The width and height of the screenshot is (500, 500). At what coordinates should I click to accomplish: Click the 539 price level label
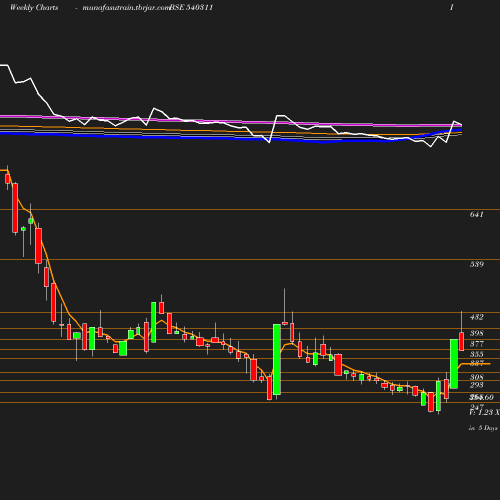coord(476,264)
